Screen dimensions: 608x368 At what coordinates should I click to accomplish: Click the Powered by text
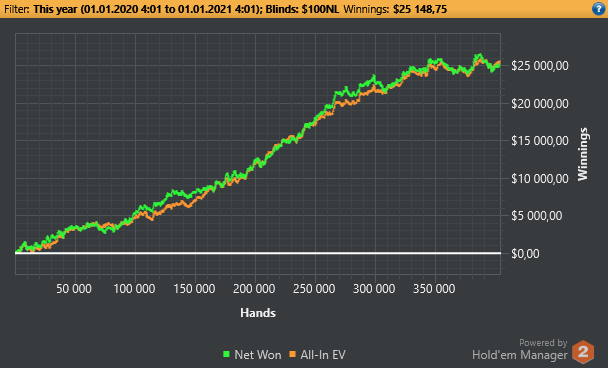pos(543,343)
